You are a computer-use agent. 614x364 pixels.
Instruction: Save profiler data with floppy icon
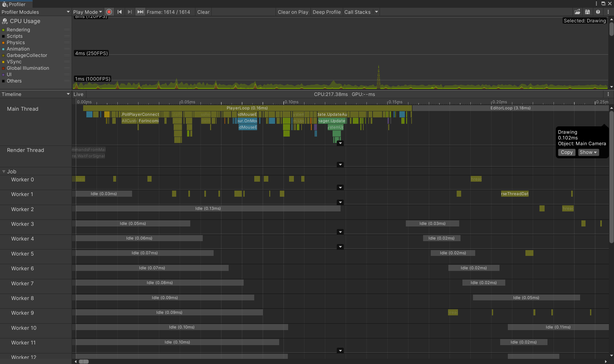[x=587, y=12]
